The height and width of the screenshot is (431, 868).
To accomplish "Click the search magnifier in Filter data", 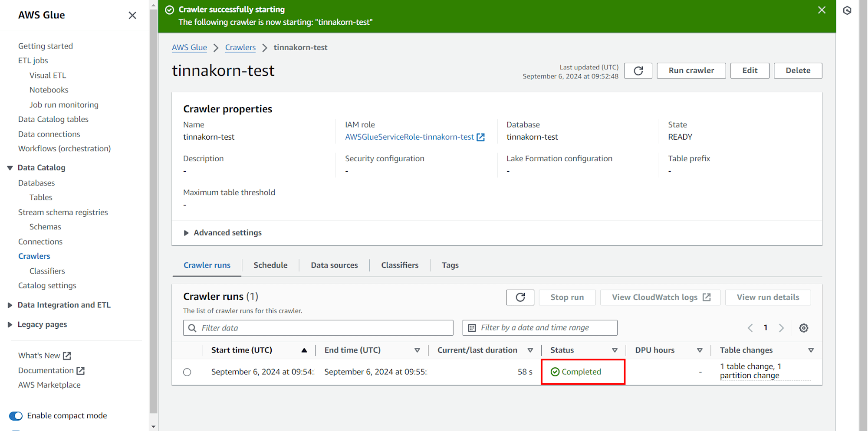I will [x=192, y=328].
